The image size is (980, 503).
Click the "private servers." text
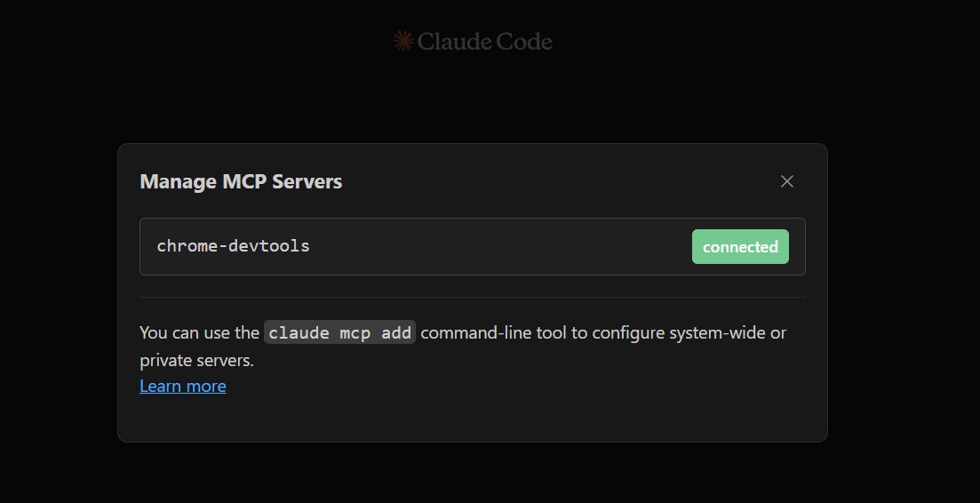tap(196, 360)
